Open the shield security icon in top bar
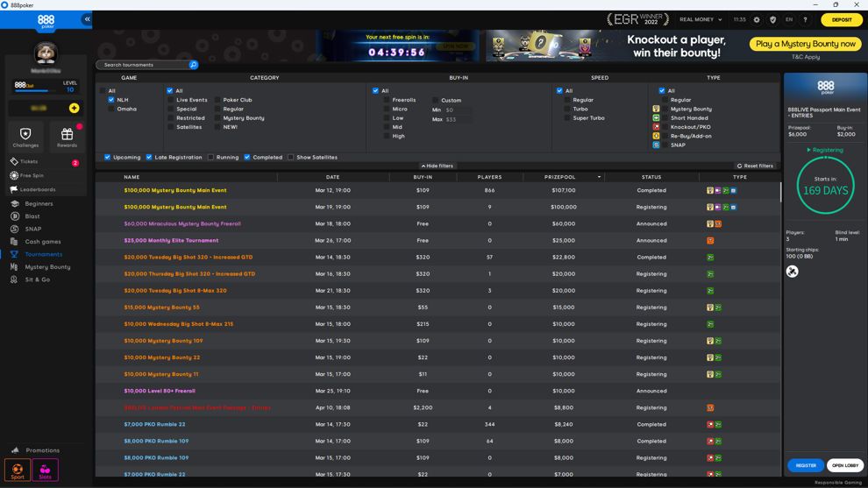Image resolution: width=868 pixels, height=488 pixels. (x=772, y=19)
